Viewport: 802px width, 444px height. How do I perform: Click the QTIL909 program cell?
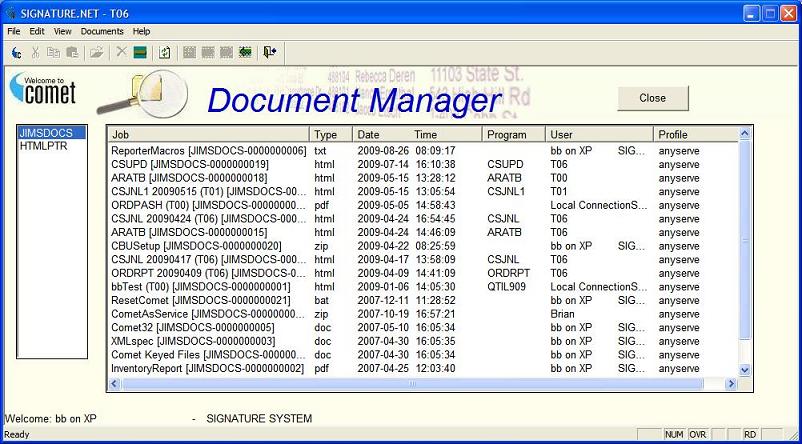click(x=506, y=286)
